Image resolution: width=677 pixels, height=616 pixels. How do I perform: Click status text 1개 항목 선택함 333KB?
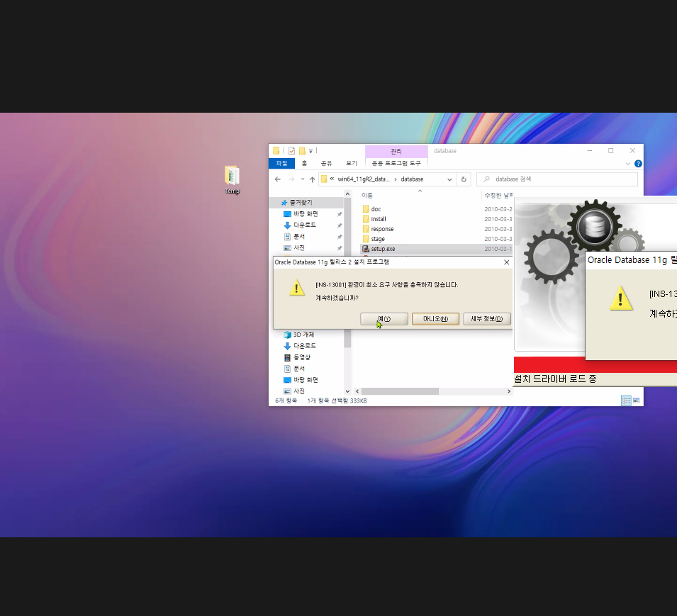pyautogui.click(x=337, y=401)
